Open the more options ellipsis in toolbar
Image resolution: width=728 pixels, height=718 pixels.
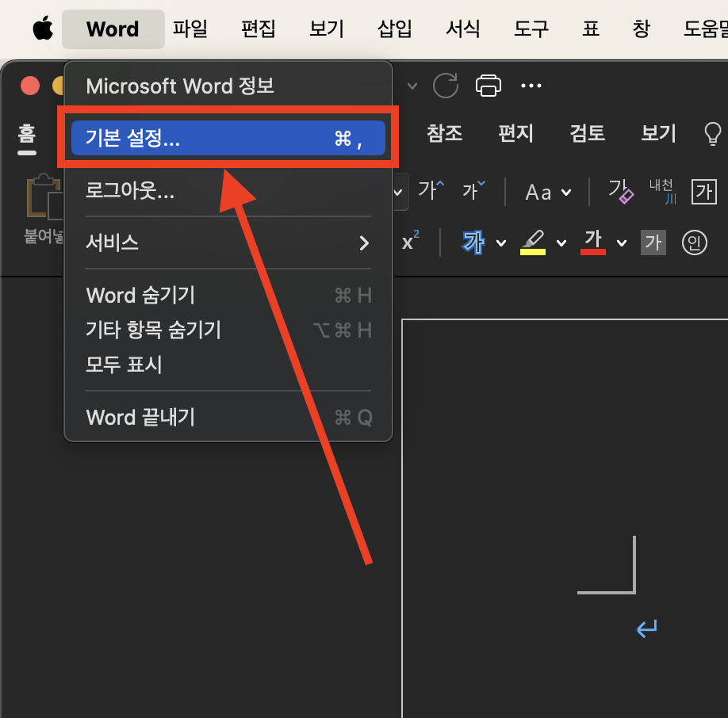click(x=531, y=86)
